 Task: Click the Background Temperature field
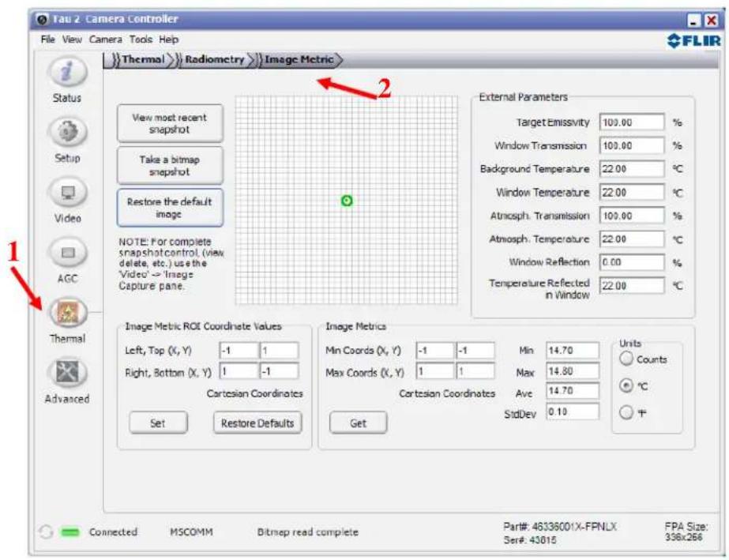pyautogui.click(x=632, y=169)
